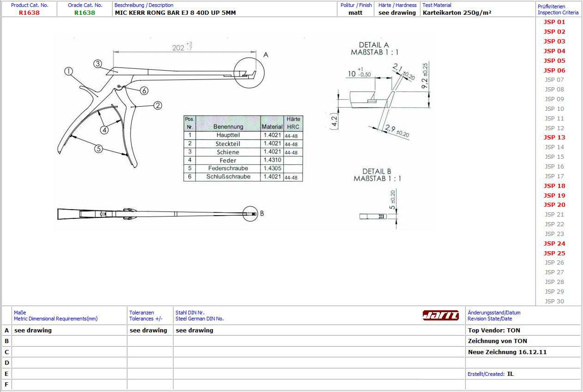
Task: Click the Neue Zeichnung 16.12.11 revision entry
Action: (507, 352)
